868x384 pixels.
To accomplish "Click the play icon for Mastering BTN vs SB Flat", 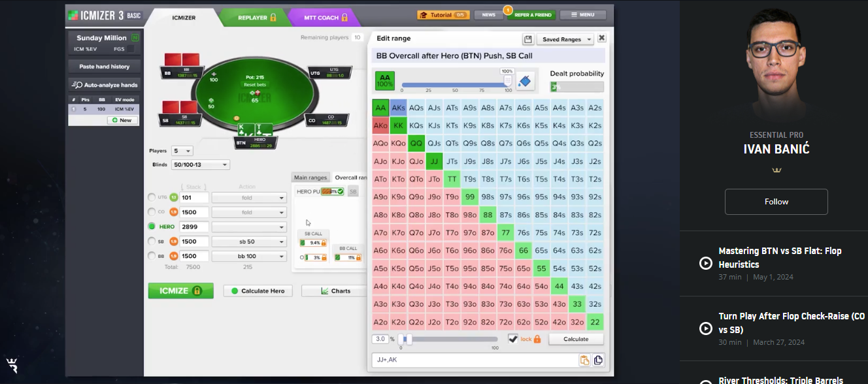I will [706, 263].
